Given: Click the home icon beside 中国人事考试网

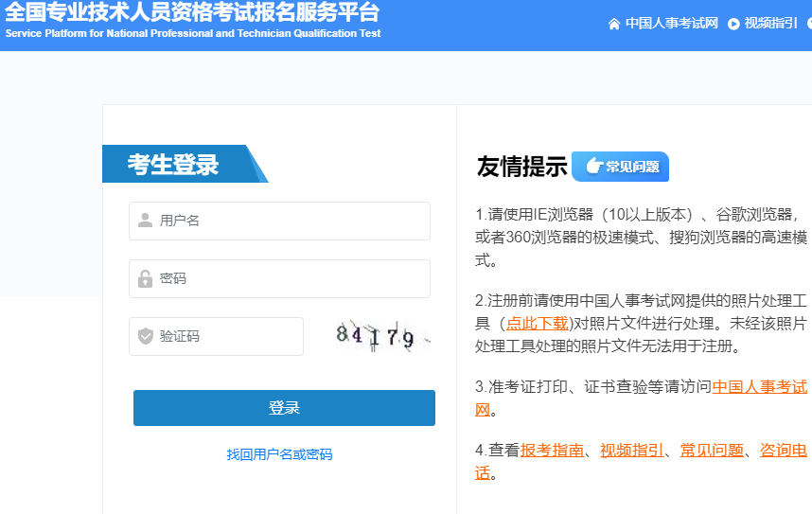Looking at the screenshot, I should [x=613, y=24].
